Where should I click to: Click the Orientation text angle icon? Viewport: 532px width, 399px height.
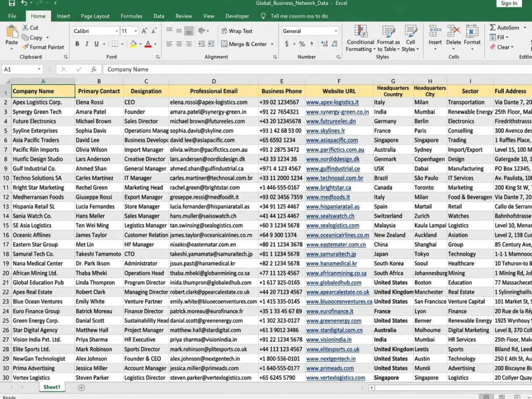202,30
